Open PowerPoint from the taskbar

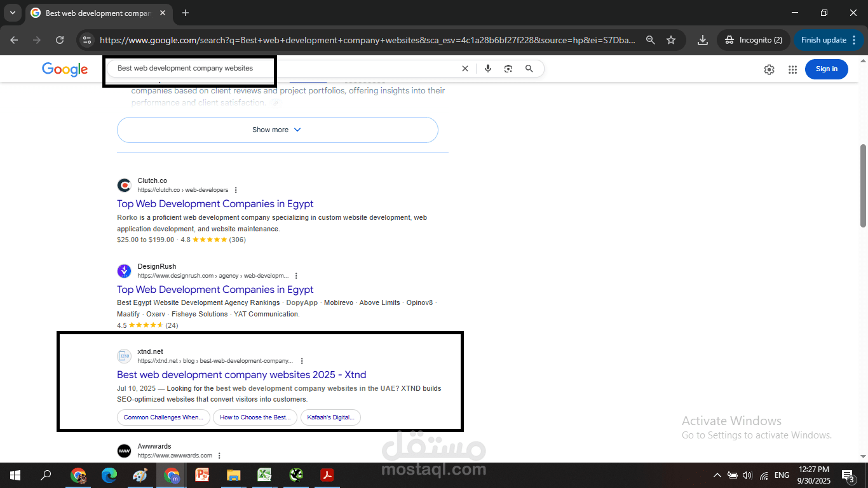[x=202, y=475]
